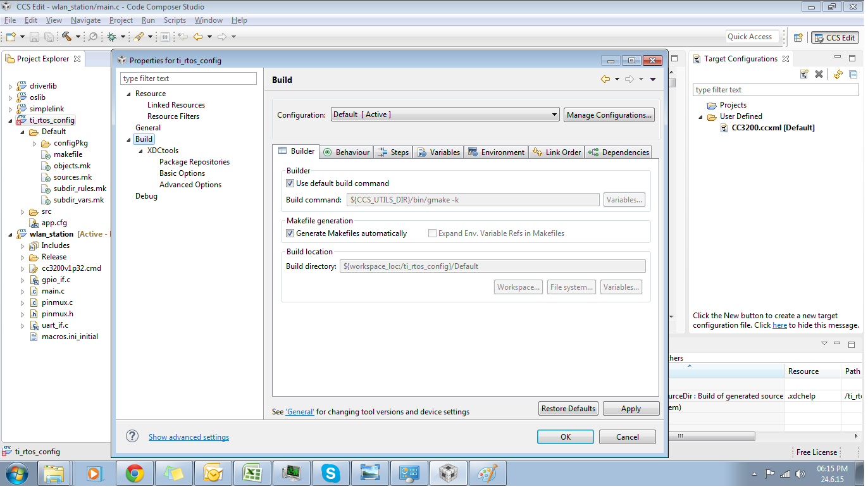
Task: Click the 'General' link below the panel
Action: pyautogui.click(x=300, y=412)
